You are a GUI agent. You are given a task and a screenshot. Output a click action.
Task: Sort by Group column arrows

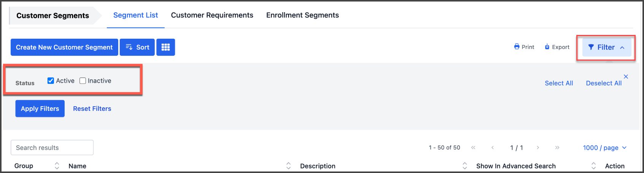tap(57, 166)
